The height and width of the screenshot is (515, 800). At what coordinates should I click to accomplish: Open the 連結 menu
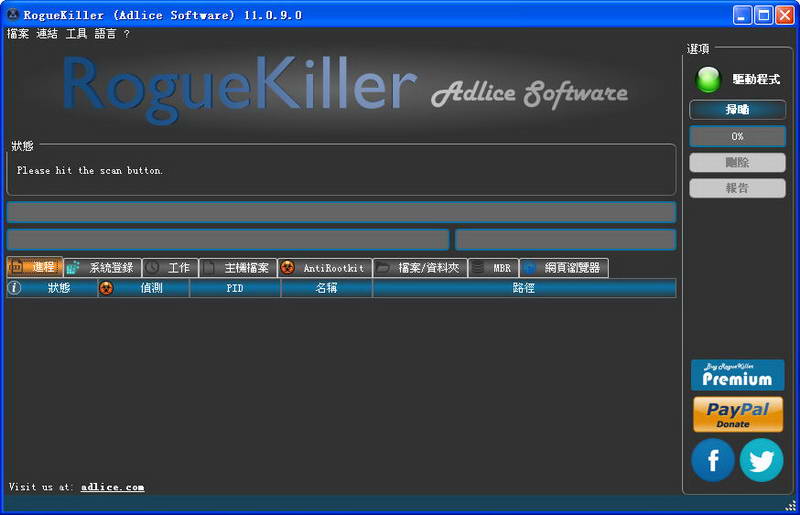pyautogui.click(x=47, y=34)
